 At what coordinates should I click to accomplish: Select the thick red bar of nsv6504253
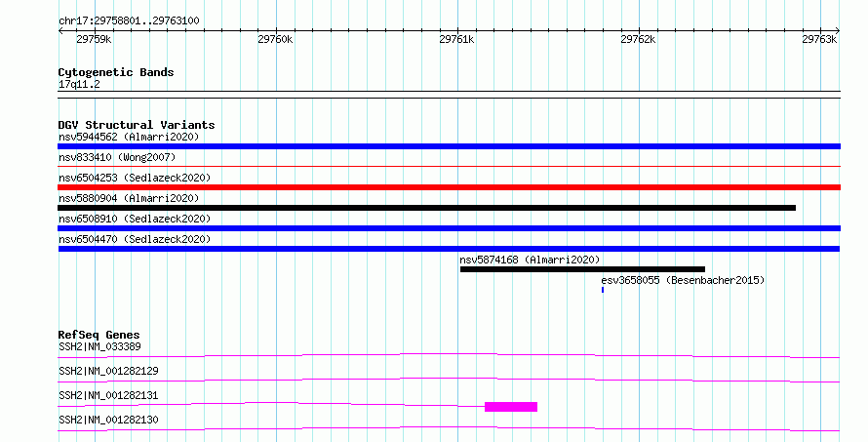pyautogui.click(x=449, y=187)
